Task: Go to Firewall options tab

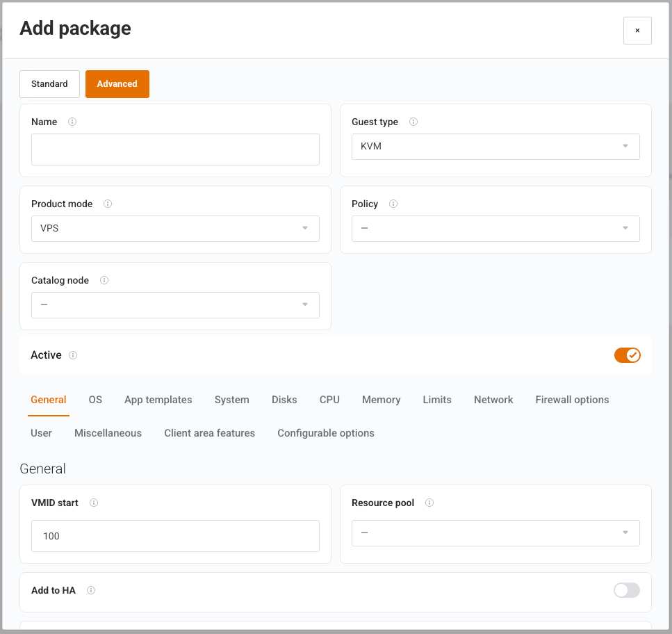Action: coord(572,400)
